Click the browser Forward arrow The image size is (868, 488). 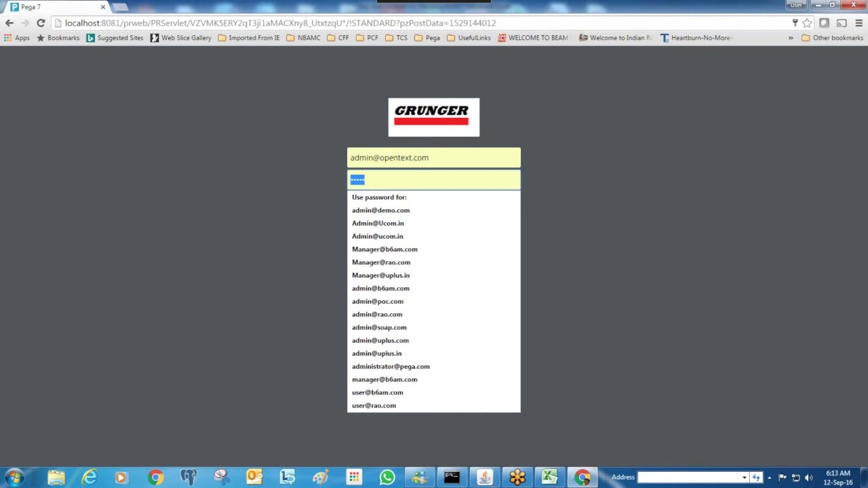pyautogui.click(x=25, y=23)
